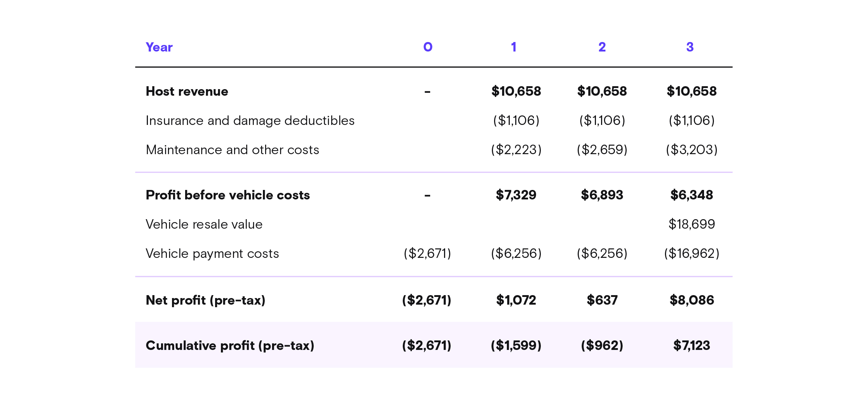Viewport: 868px width, 408px height.
Task: Select the Net profit (pre-tax) label
Action: tap(206, 300)
